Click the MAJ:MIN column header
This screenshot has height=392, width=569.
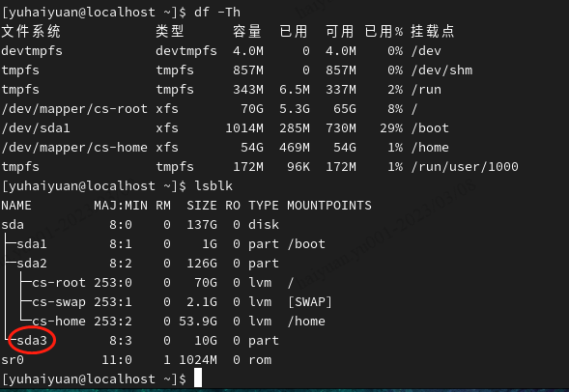(121, 206)
